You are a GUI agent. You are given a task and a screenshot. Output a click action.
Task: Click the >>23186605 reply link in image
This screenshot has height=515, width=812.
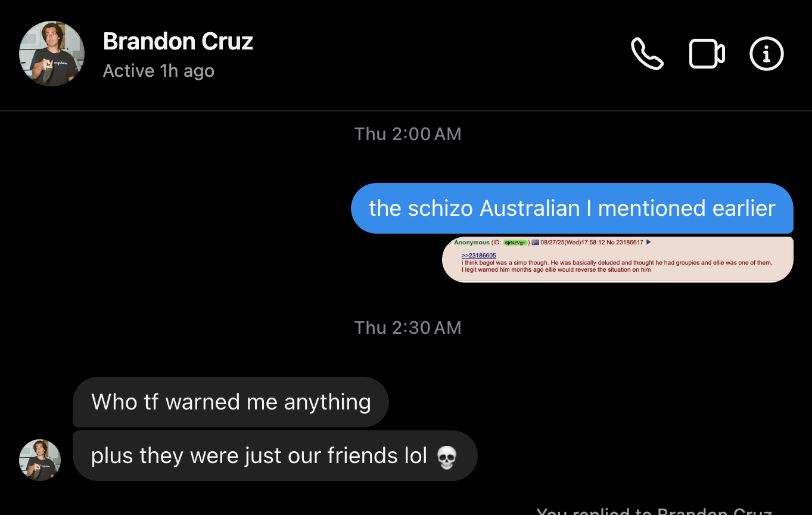click(478, 256)
